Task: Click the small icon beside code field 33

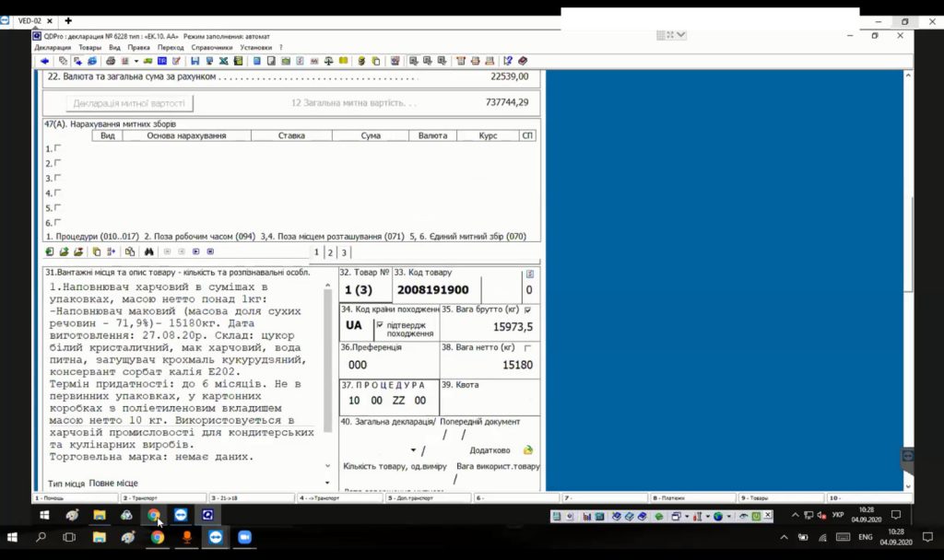Action: click(x=530, y=274)
